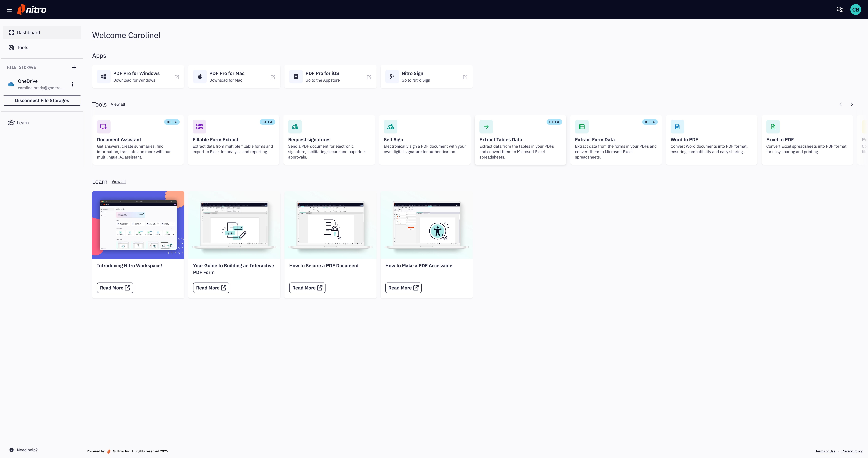Open How to Make a PDF Accessible thumbnail

tap(427, 225)
